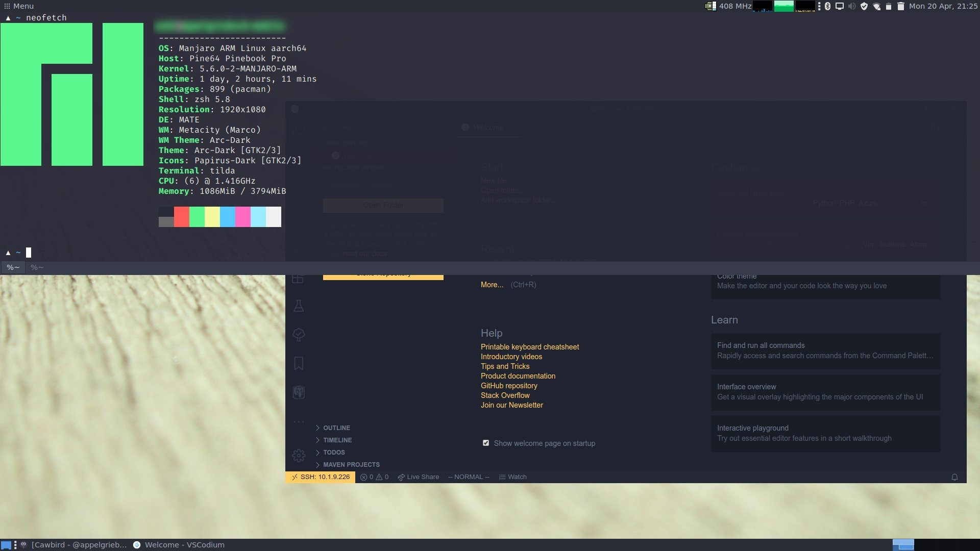Open Find and run all commands card
The width and height of the screenshot is (980, 551).
(826, 351)
